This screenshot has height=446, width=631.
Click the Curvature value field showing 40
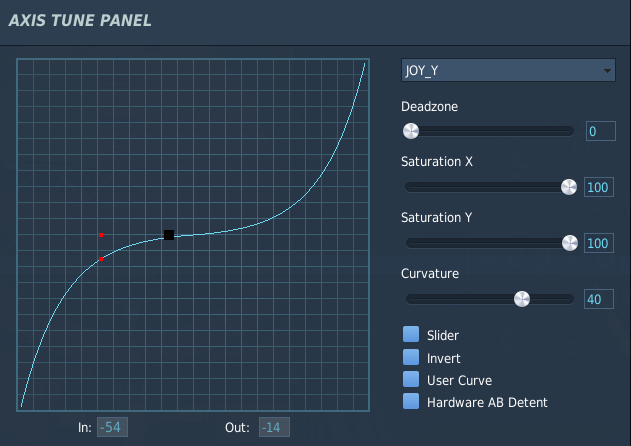(599, 299)
